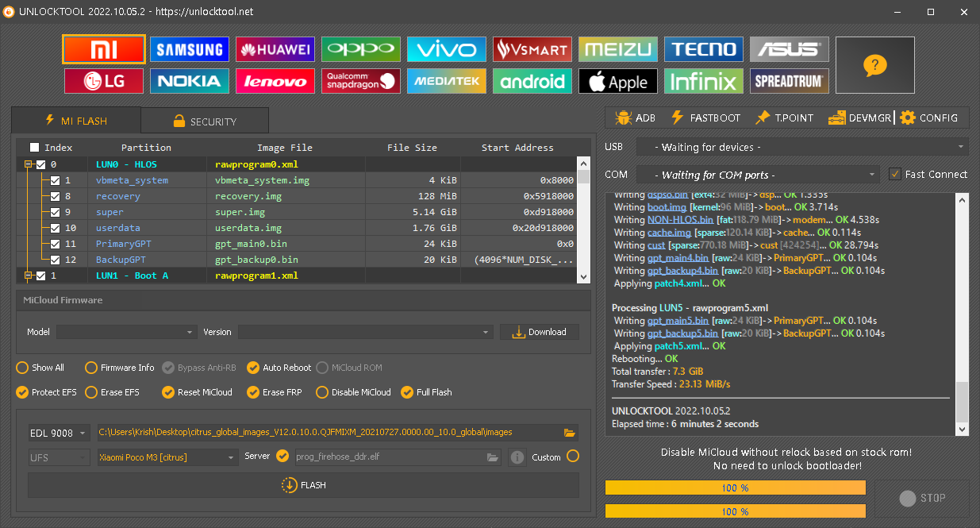The width and height of the screenshot is (980, 528).
Task: Open the EDL 9008 mode dropdown
Action: (x=60, y=433)
